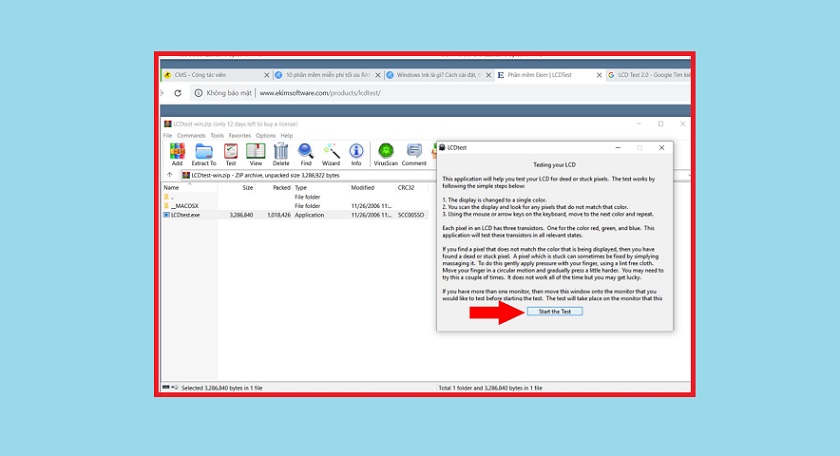
Task: Show archive Info
Action: point(356,153)
